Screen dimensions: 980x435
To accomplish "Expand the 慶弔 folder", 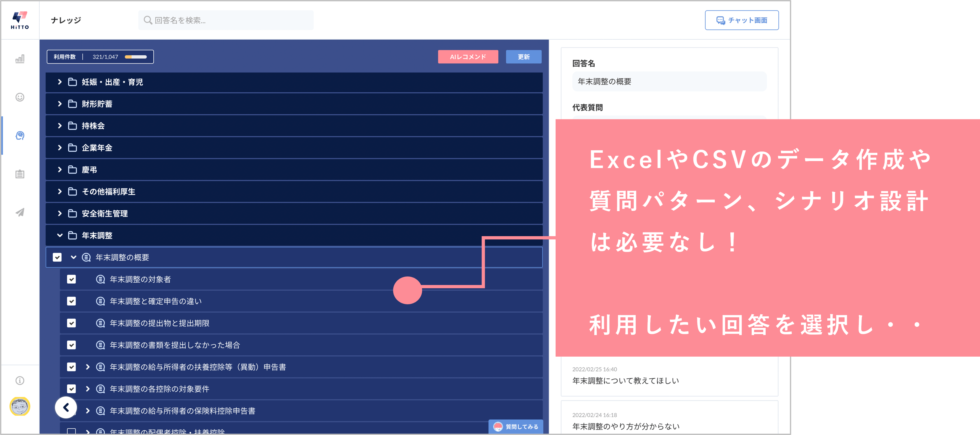I will click(59, 169).
